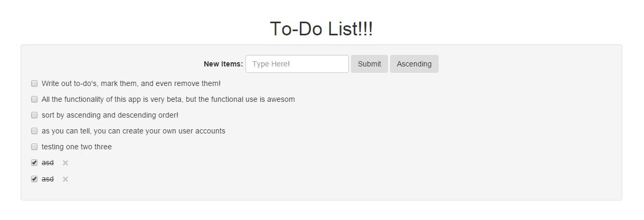Viewport: 644px width, 220px height.
Task: Focus the 'Type Here!' new item field
Action: pos(297,64)
